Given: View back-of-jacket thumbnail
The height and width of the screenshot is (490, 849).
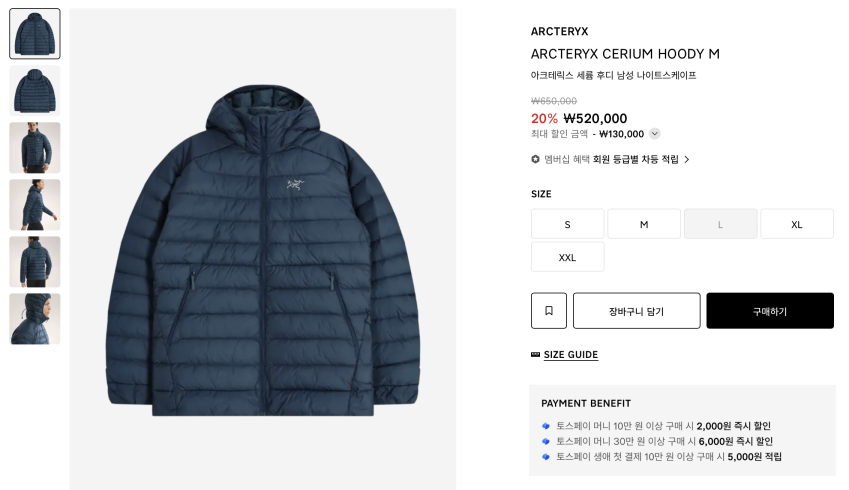Looking at the screenshot, I should (x=35, y=91).
